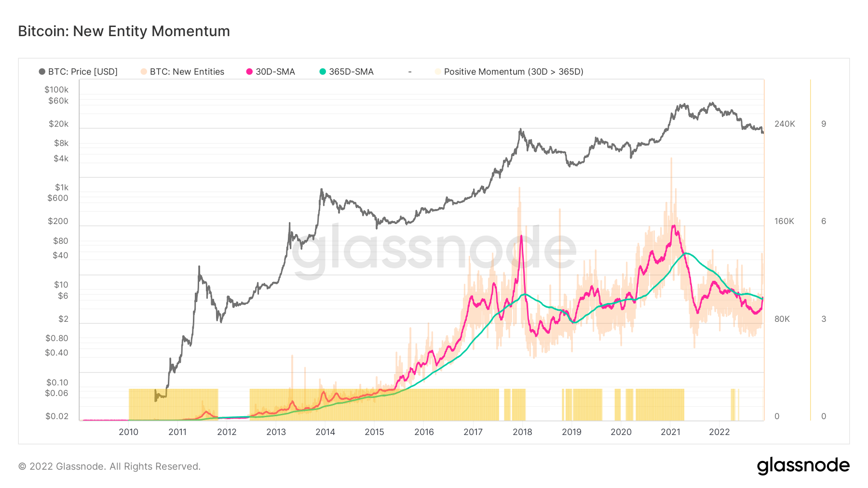Click the 2013 label on the time axis
This screenshot has height=488, width=868.
tap(276, 432)
